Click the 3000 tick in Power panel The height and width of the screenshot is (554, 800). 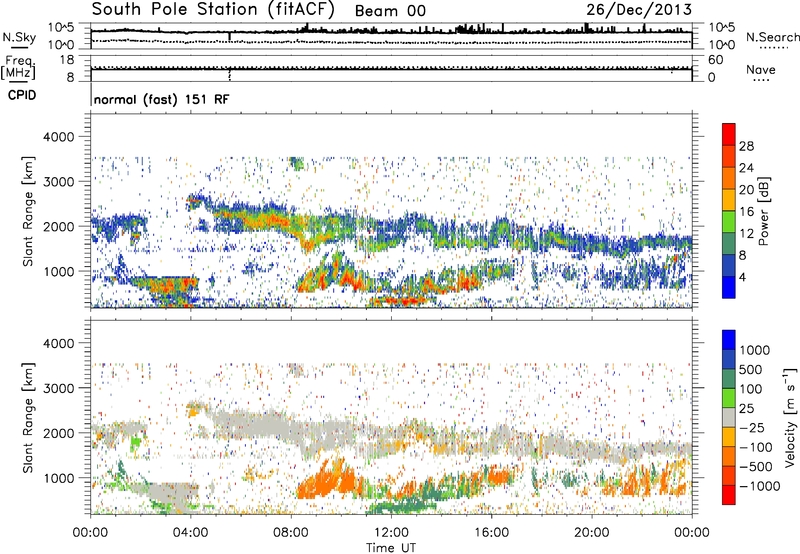(58, 182)
